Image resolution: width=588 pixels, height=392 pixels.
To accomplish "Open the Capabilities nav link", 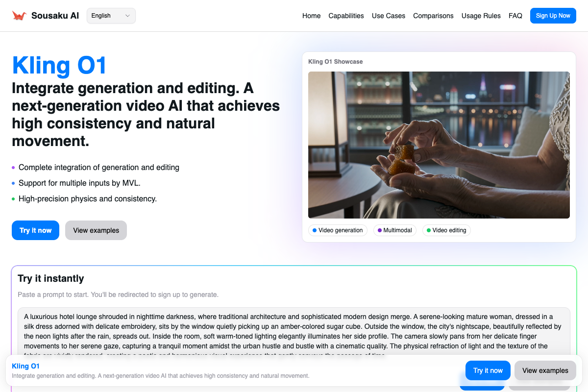I will click(346, 16).
